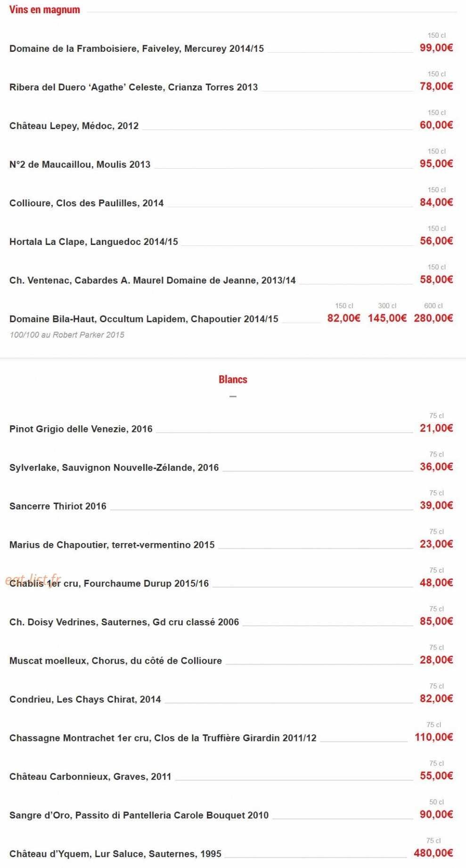Click Sylverlake Sauvignon Nouvelle-Zélande 2016
The image size is (466, 868).
coord(114,468)
